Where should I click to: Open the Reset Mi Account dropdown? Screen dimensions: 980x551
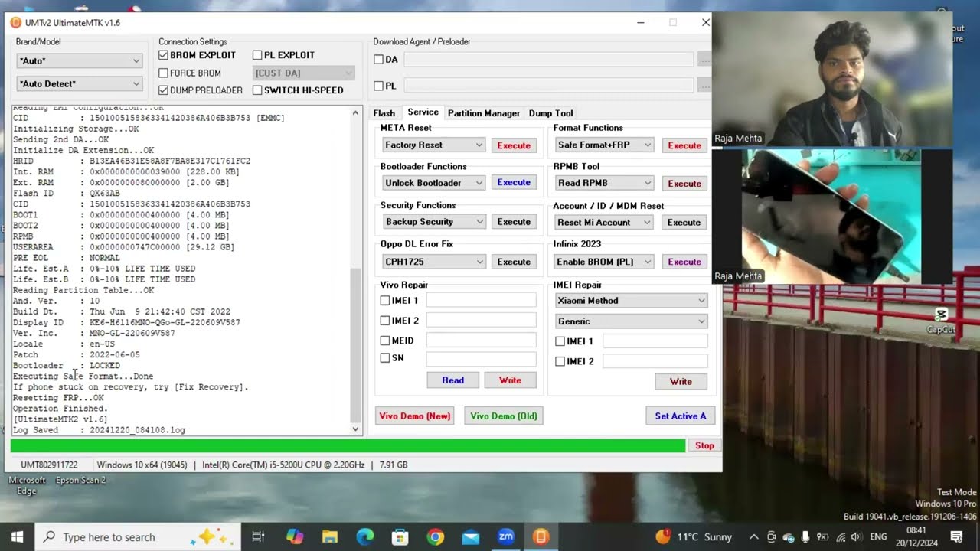pyautogui.click(x=604, y=223)
